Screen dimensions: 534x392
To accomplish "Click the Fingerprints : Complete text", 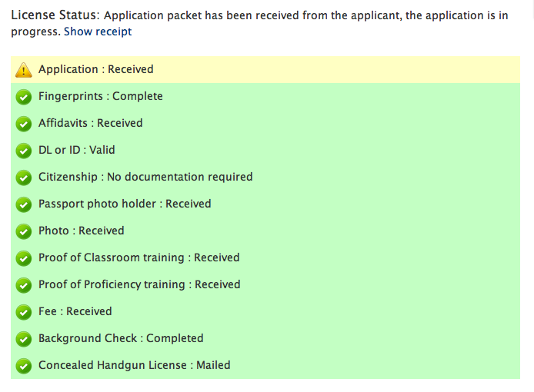I will [101, 96].
